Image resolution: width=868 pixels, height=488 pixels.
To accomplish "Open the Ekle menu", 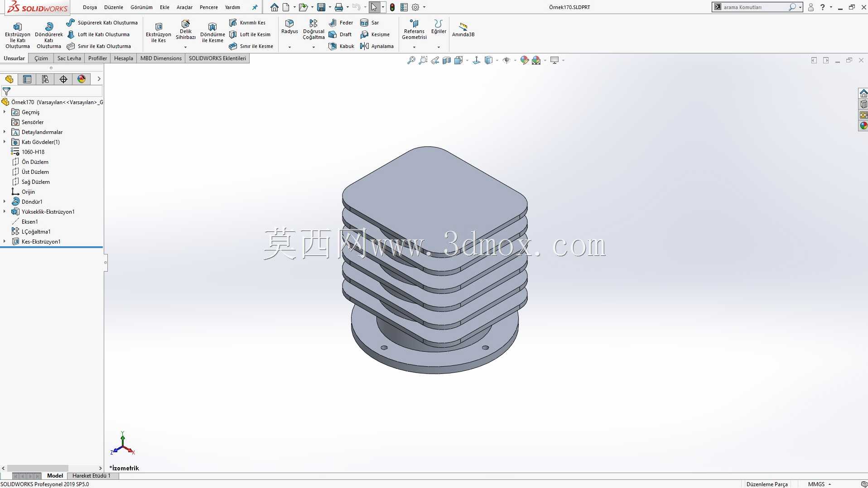I will 164,7.
